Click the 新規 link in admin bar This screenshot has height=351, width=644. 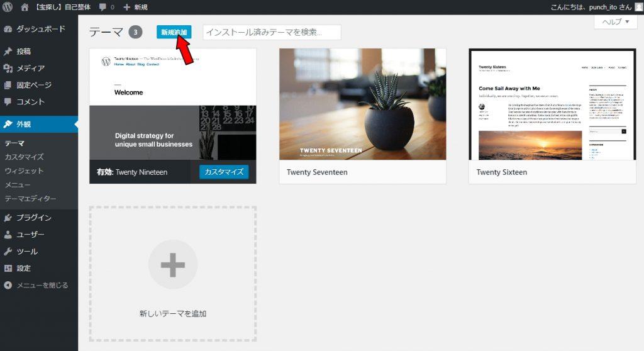tap(141, 8)
